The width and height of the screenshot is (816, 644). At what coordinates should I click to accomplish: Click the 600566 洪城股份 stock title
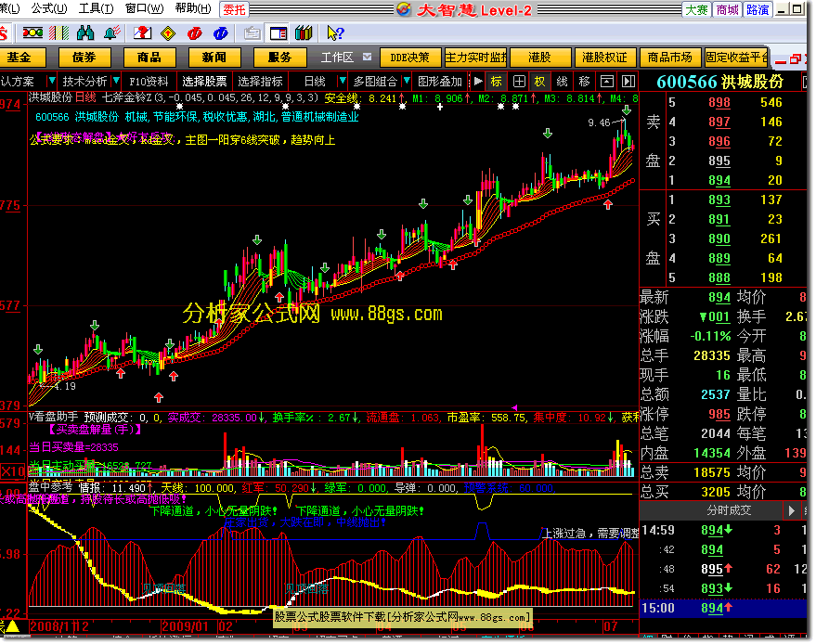click(x=719, y=82)
